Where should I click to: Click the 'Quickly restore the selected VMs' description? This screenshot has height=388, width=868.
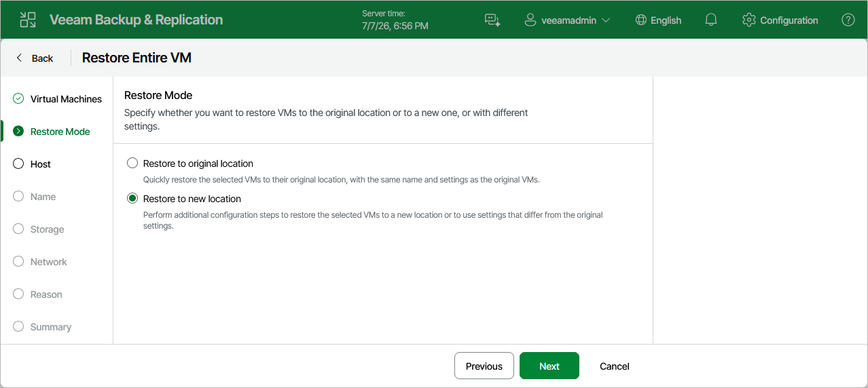pyautogui.click(x=341, y=180)
